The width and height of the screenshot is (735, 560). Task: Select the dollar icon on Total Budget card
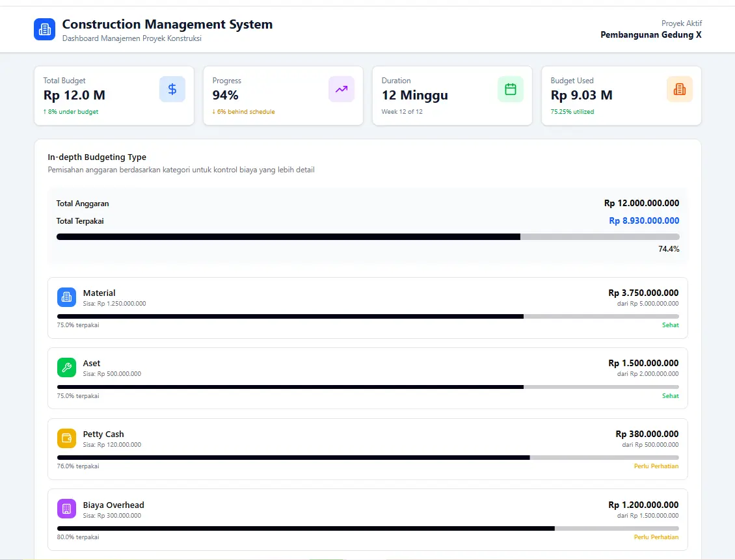[172, 89]
